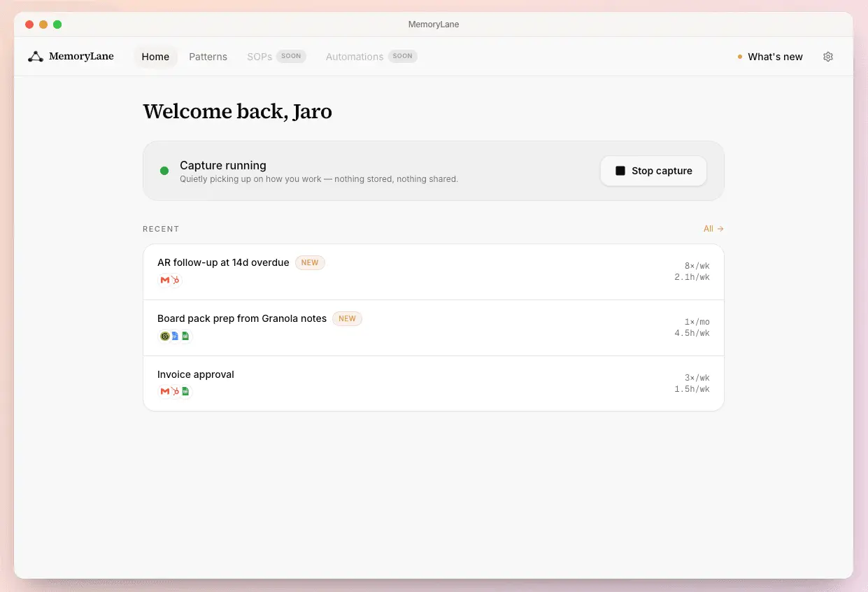This screenshot has width=868, height=592.
Task: Click the SOON badge next to Automations
Action: [x=402, y=56]
